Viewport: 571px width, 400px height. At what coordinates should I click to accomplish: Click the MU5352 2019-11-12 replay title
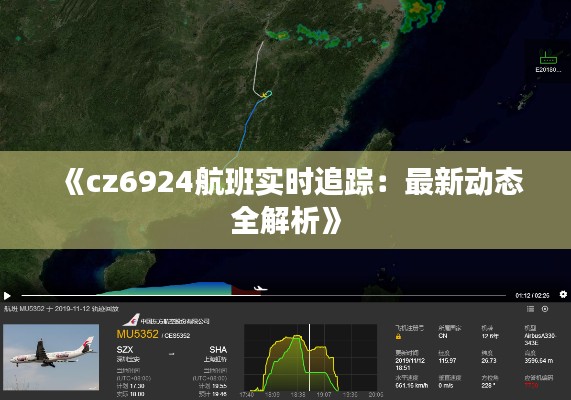(x=61, y=309)
